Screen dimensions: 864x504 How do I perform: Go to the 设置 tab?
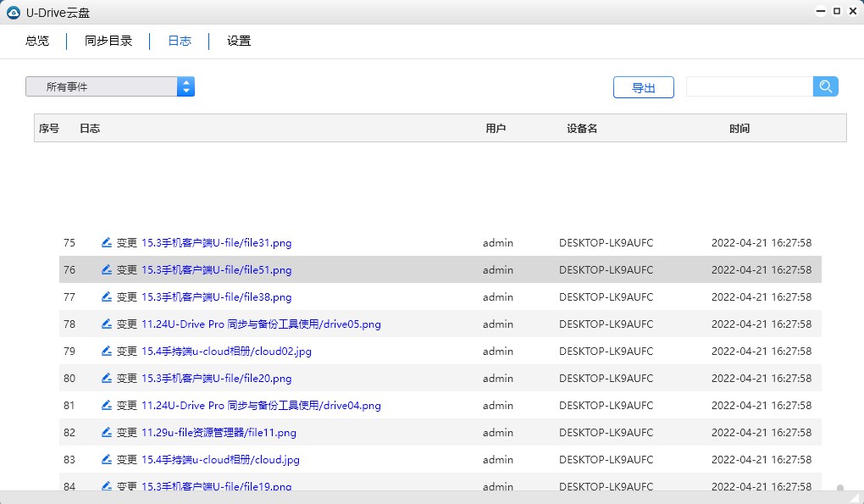(239, 41)
